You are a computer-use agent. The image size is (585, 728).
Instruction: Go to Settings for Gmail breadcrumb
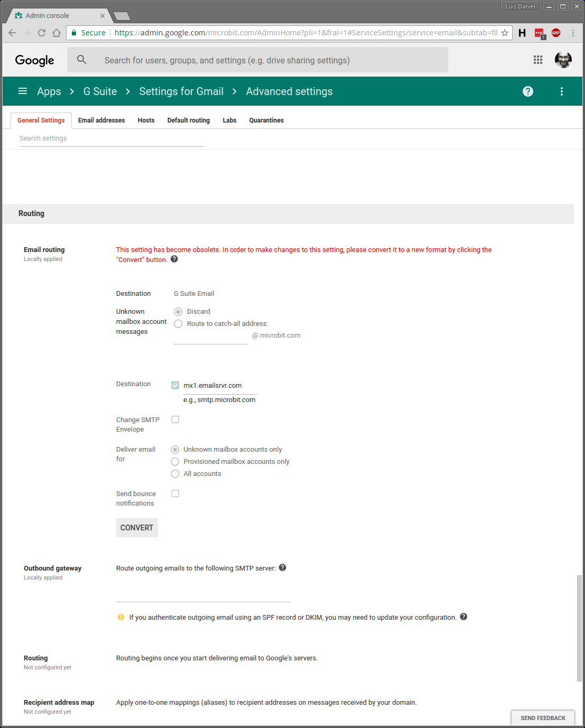pyautogui.click(x=182, y=91)
